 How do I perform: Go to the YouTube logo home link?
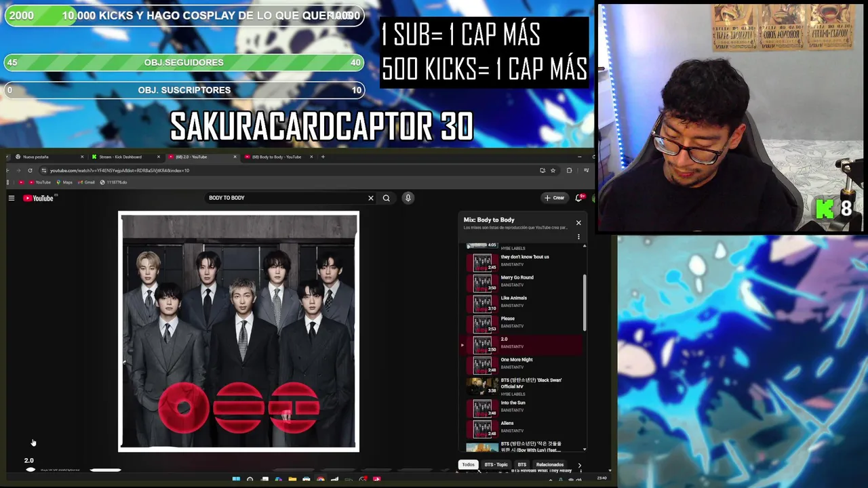click(x=39, y=198)
